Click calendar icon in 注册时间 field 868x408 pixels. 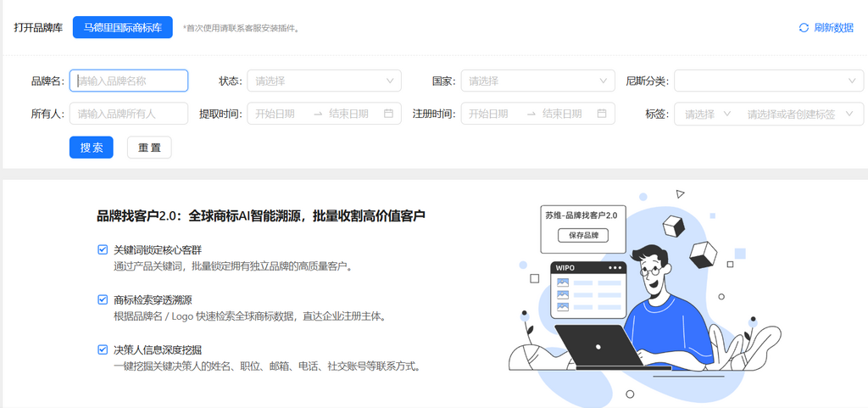point(602,114)
